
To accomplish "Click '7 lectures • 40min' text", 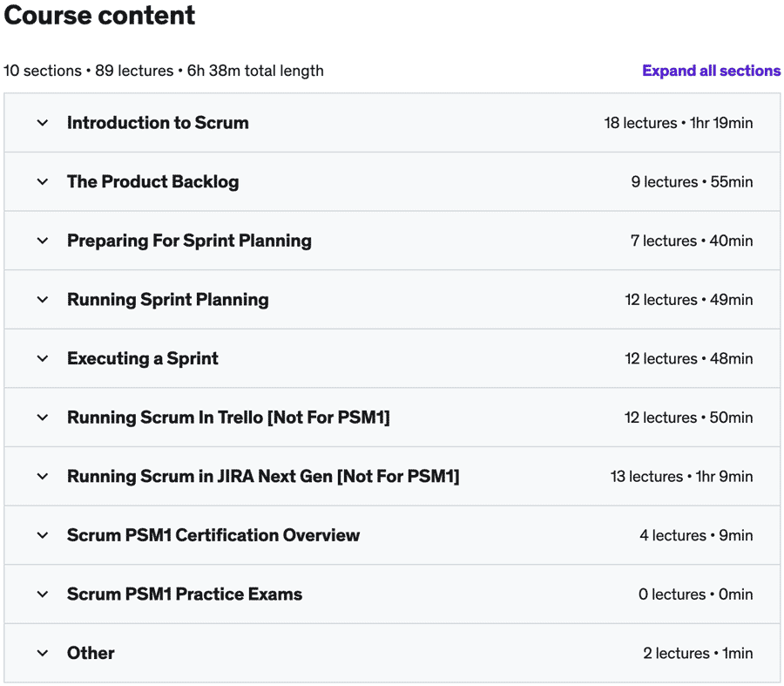I will pyautogui.click(x=692, y=241).
